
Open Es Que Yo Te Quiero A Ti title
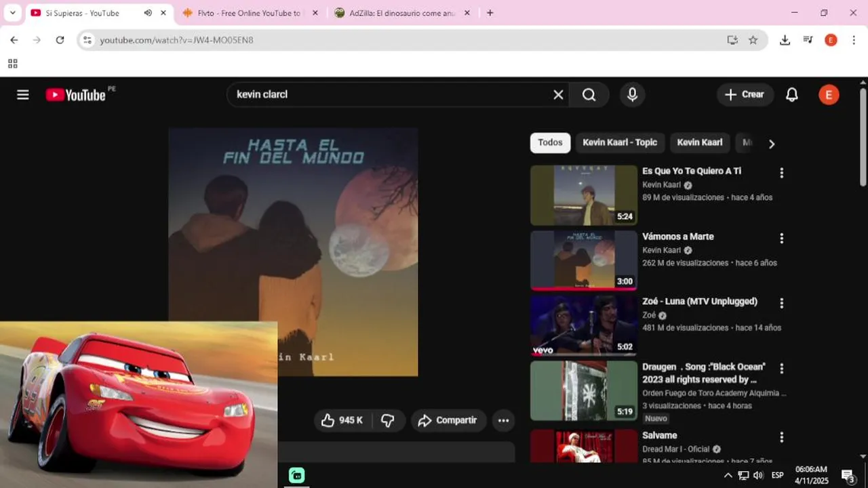[692, 171]
